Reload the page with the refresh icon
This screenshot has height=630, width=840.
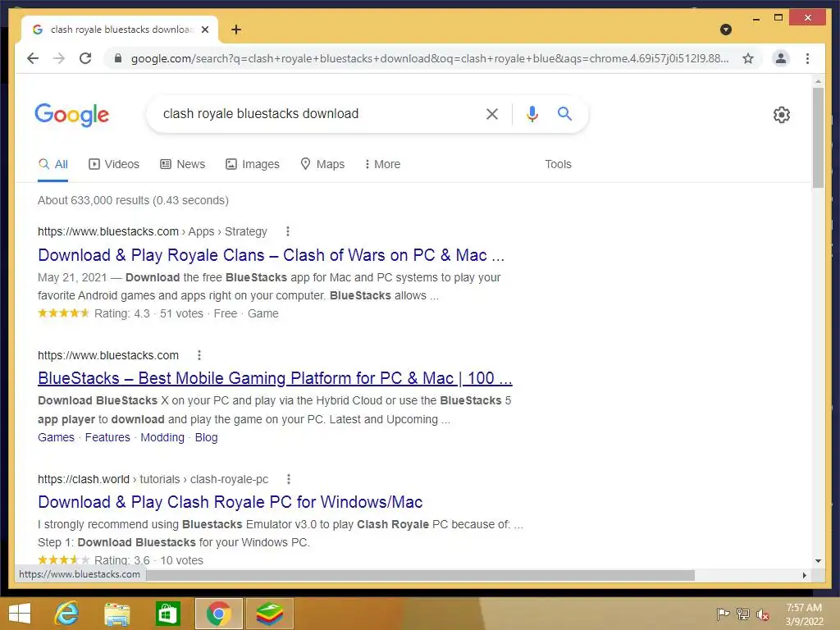85,58
